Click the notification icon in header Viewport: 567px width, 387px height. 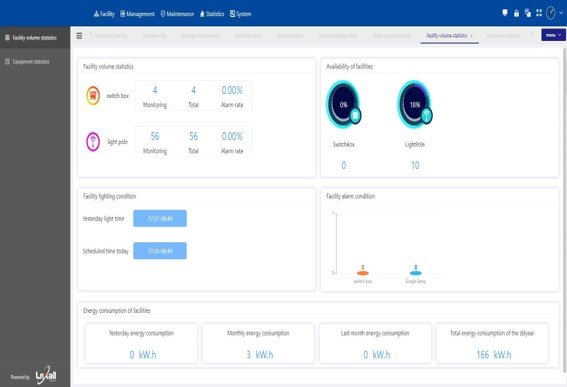tap(505, 13)
